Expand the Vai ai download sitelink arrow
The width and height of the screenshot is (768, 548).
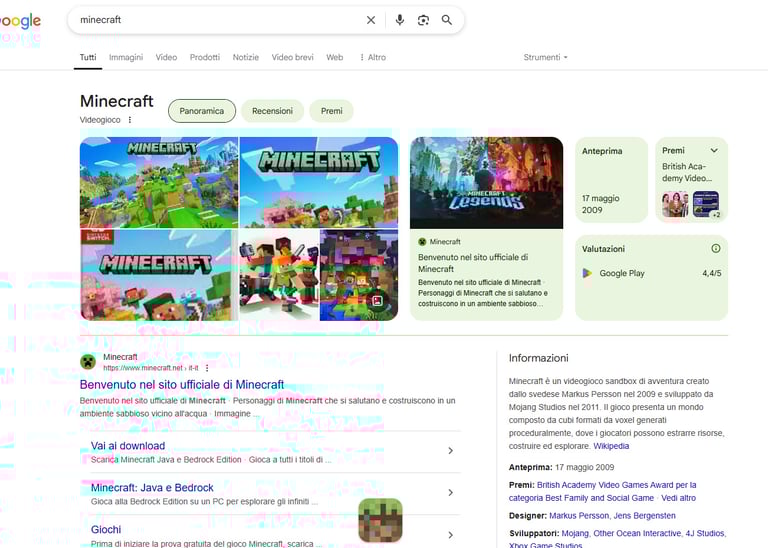pos(451,451)
